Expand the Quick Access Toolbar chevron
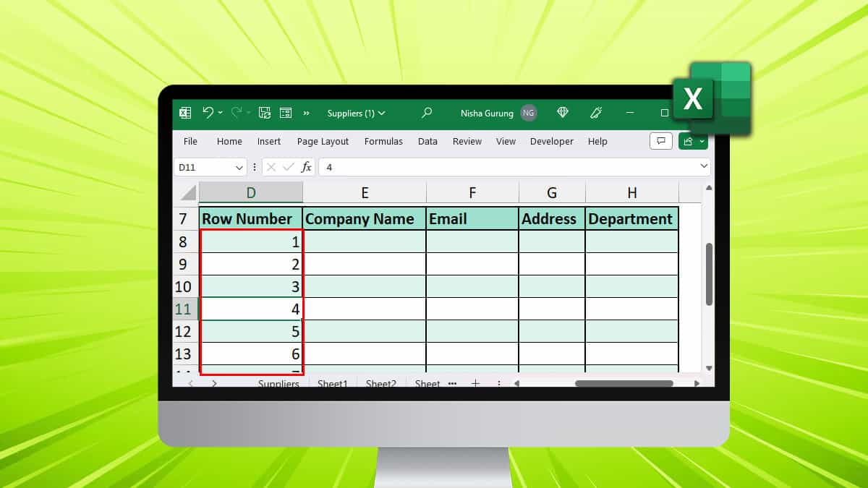Image resolution: width=868 pixels, height=488 pixels. click(x=306, y=113)
